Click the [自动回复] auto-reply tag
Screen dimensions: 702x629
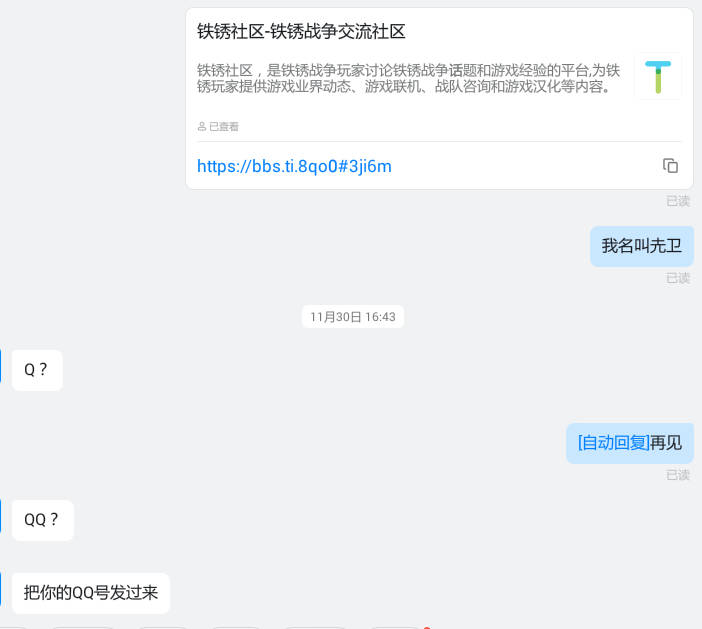pyautogui.click(x=613, y=443)
